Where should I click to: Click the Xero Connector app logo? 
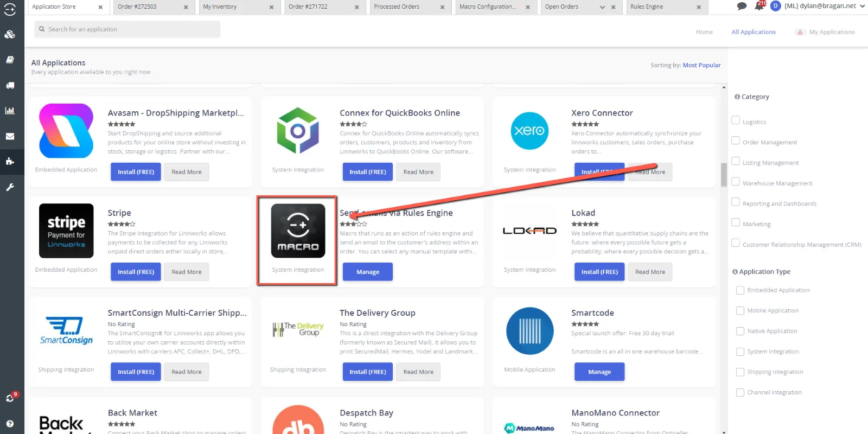529,131
